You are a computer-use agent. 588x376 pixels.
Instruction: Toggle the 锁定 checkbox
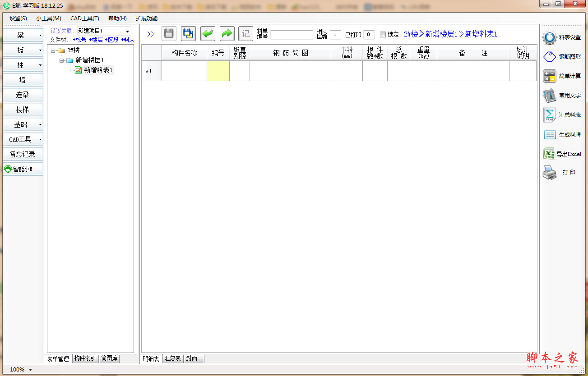383,35
